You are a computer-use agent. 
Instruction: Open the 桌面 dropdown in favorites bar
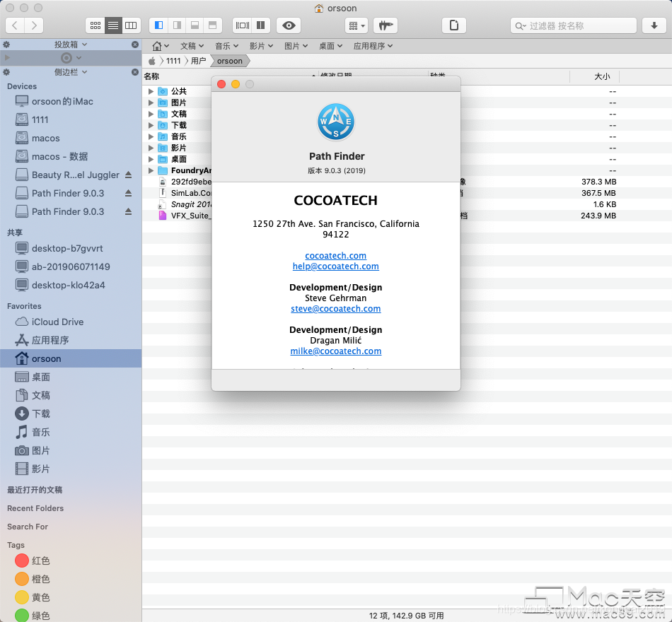pos(330,46)
